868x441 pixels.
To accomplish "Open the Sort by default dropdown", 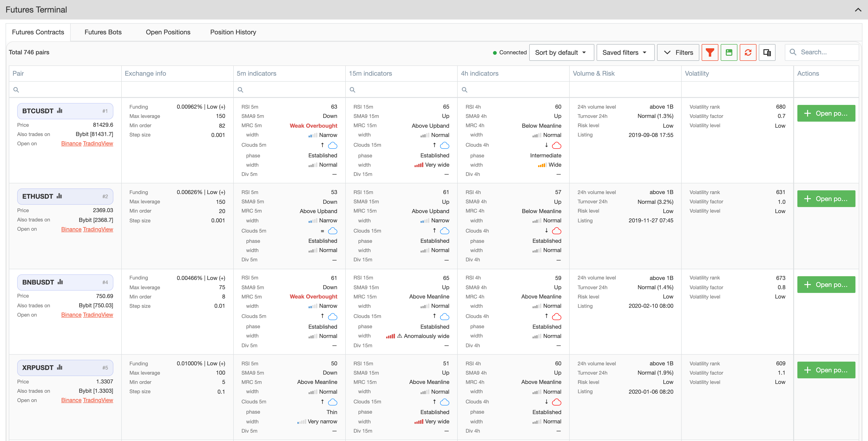I will click(x=561, y=52).
